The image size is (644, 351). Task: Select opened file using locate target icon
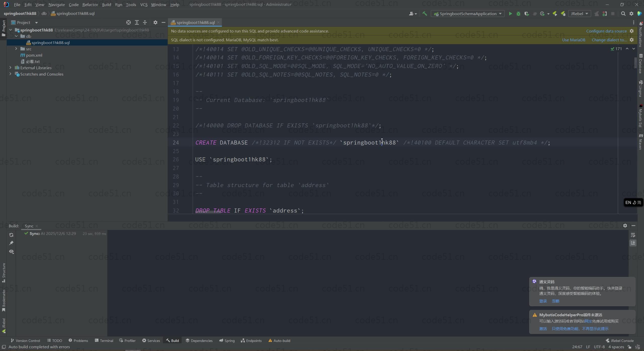(129, 22)
